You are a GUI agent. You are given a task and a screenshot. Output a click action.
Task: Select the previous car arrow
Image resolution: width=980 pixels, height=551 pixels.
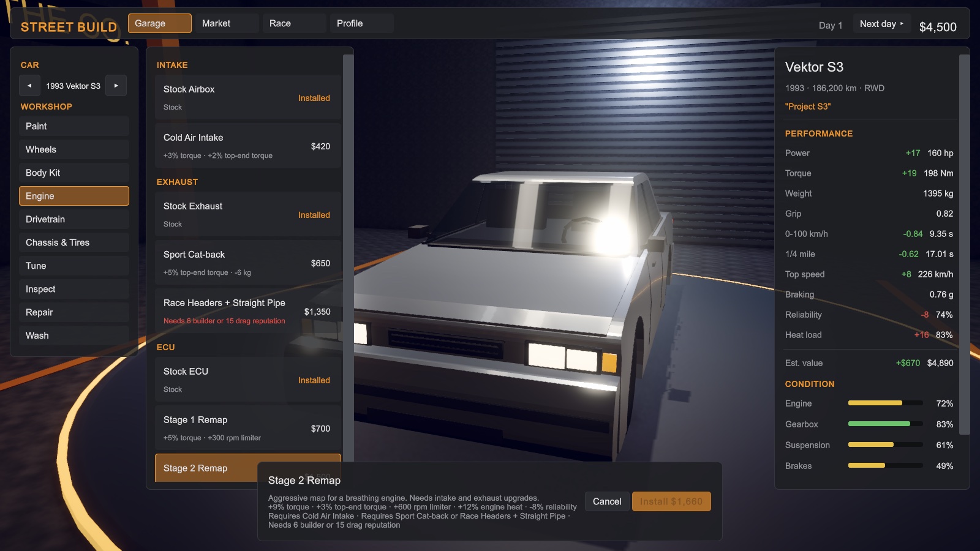coord(29,86)
